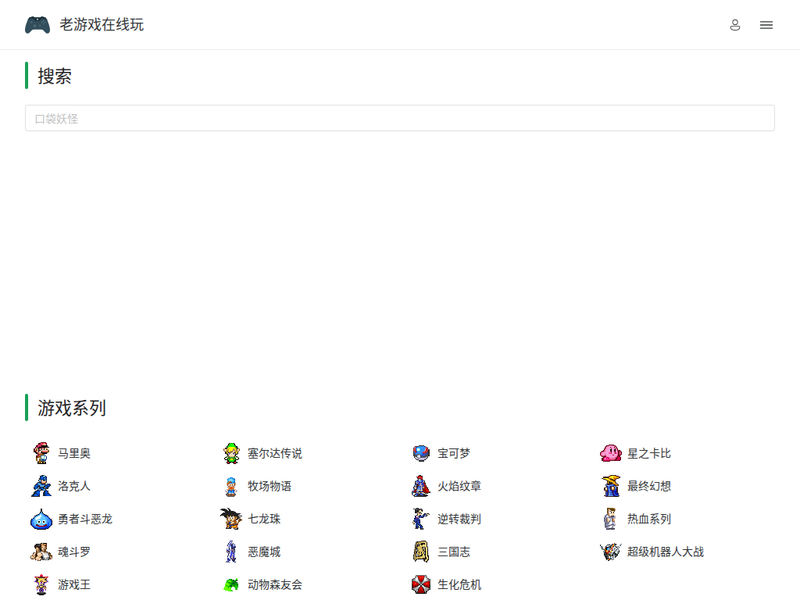Open the 牧场物语 series link

[x=269, y=486]
